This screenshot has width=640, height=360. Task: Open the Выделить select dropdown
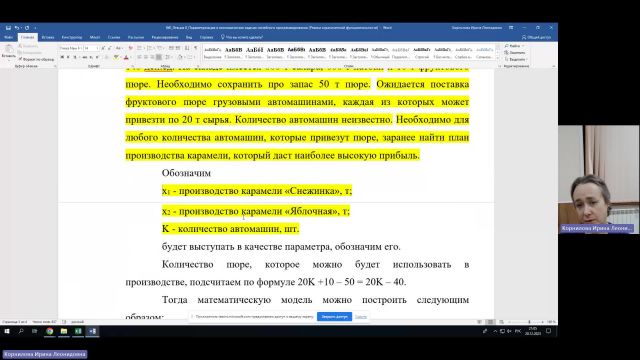tap(516, 59)
